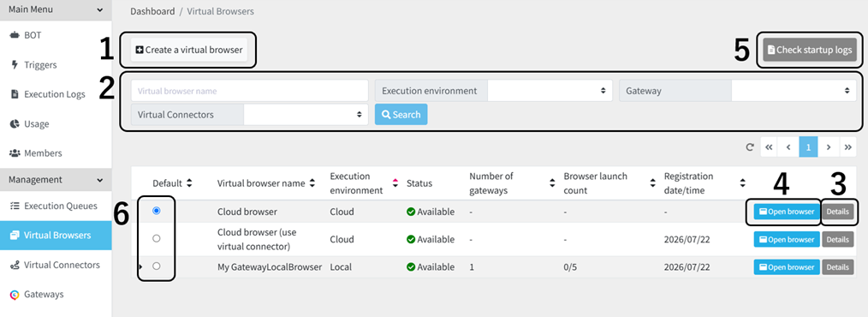Open Details for My GatewayLocalBrowser
Screen dimensions: 868x317
[837, 267]
